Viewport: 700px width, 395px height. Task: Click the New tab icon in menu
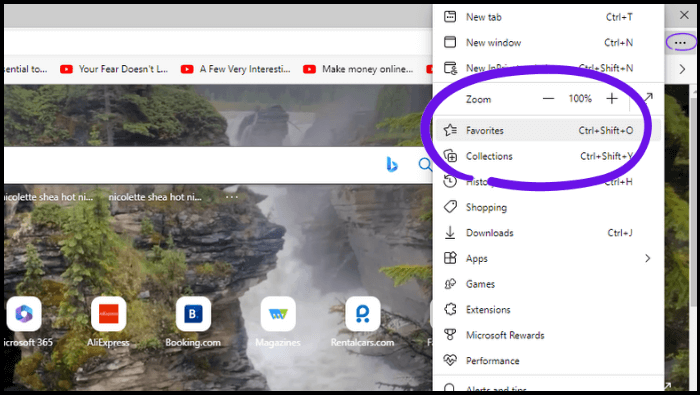450,17
